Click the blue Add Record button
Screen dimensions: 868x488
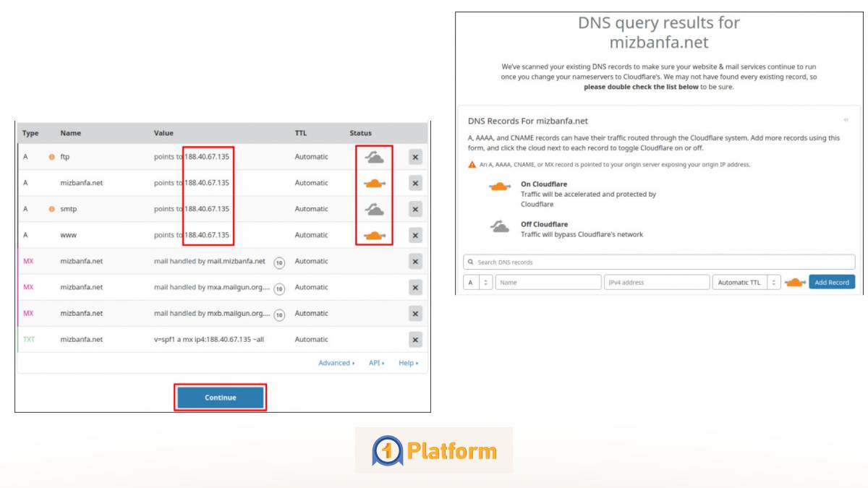(x=831, y=282)
